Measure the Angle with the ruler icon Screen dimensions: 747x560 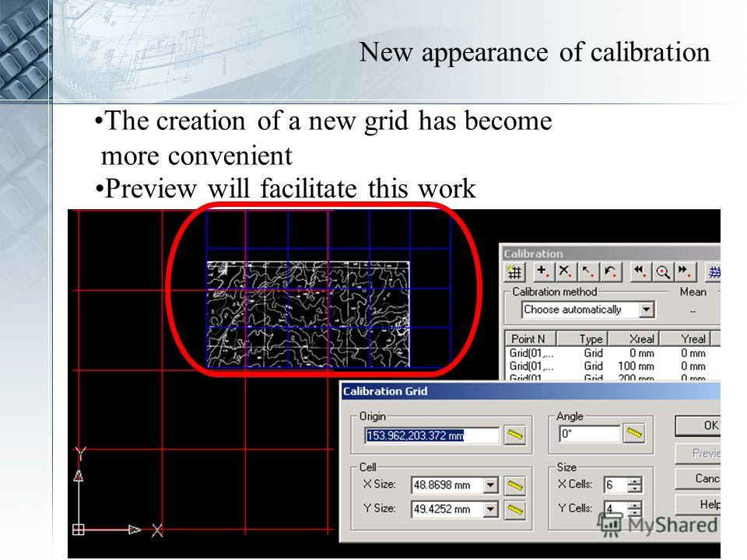point(633,433)
